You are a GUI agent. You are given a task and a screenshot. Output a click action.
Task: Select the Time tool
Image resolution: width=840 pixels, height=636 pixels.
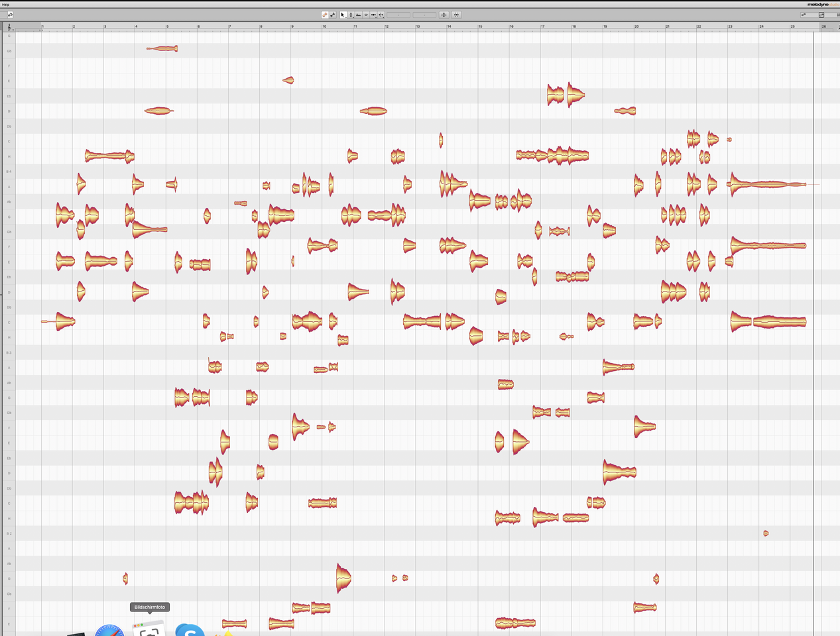click(x=374, y=15)
